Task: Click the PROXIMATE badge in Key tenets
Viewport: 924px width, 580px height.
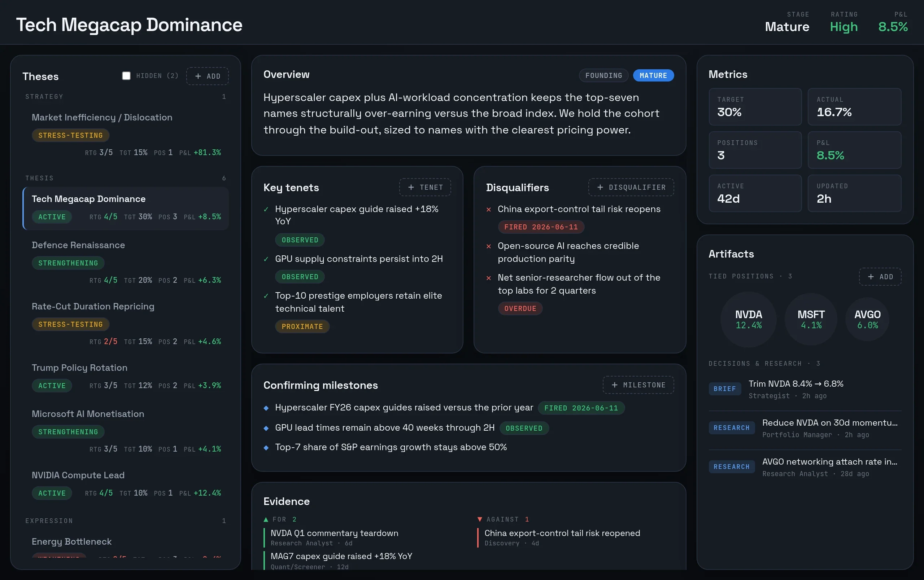Action: (302, 326)
